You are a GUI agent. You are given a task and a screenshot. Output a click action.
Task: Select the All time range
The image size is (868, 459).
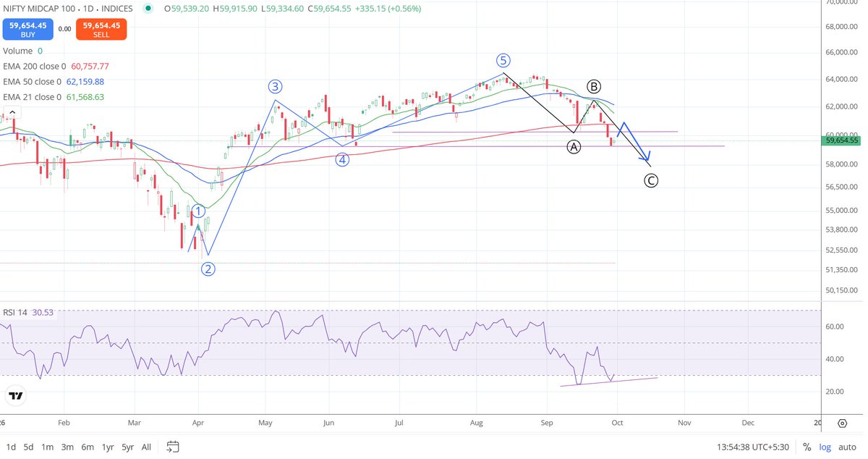tap(146, 447)
